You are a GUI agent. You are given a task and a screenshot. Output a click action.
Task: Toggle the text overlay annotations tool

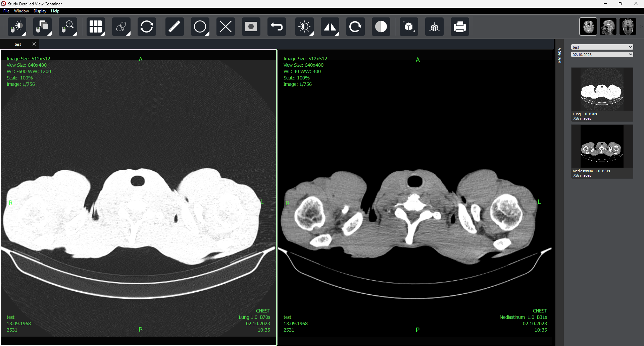(x=121, y=26)
